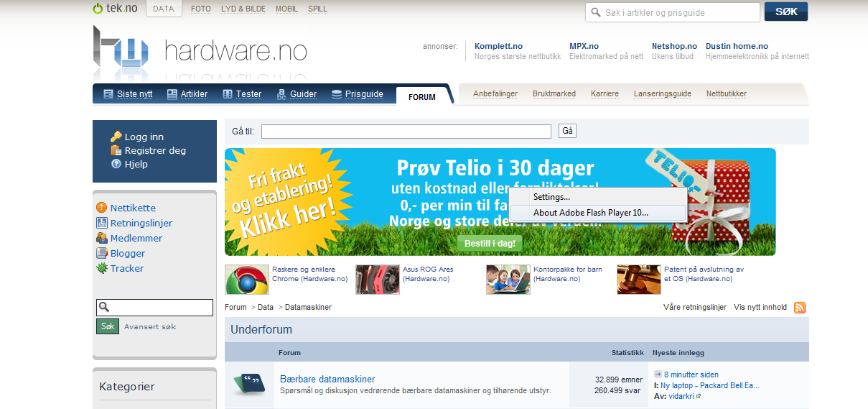The width and height of the screenshot is (868, 409).
Task: Open vidarkri user profile link
Action: click(x=680, y=396)
